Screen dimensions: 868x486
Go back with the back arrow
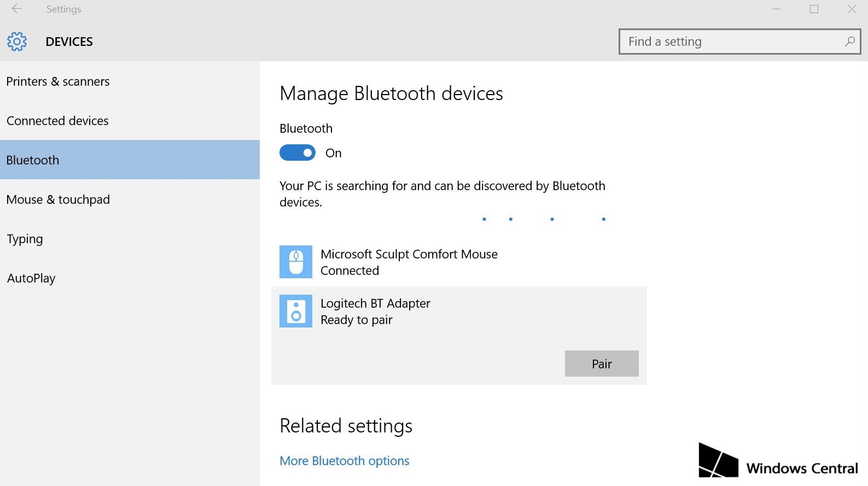click(17, 9)
